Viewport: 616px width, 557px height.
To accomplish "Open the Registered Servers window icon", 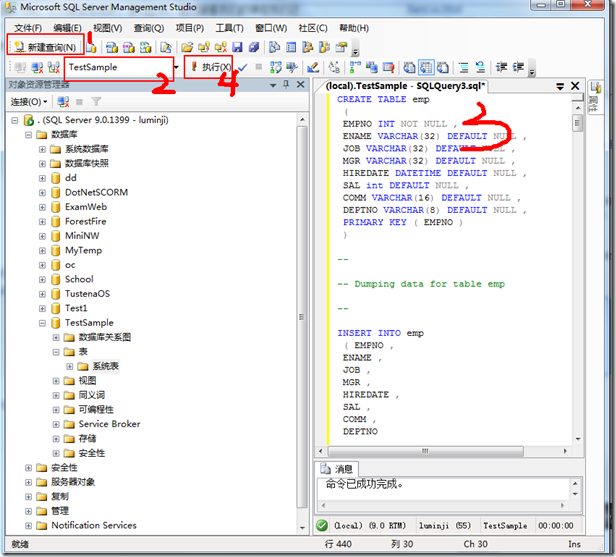I will 274,48.
